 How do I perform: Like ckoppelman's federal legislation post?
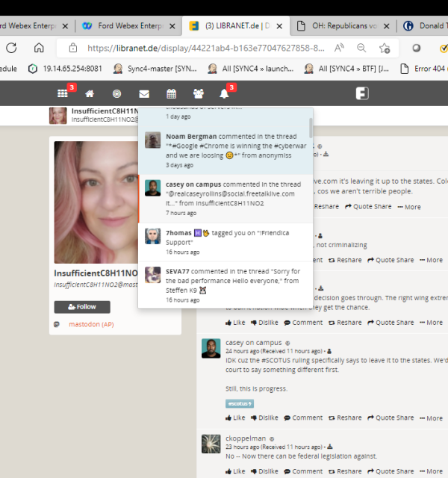tap(235, 471)
